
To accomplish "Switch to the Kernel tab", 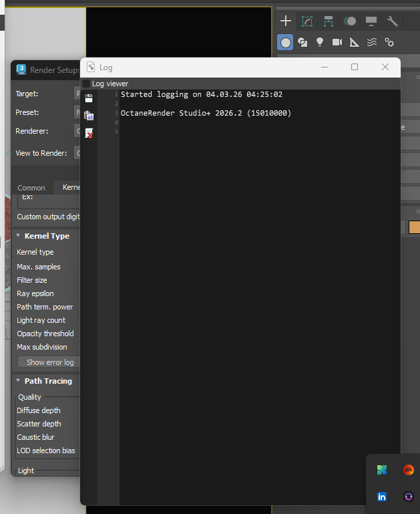I will (68, 187).
